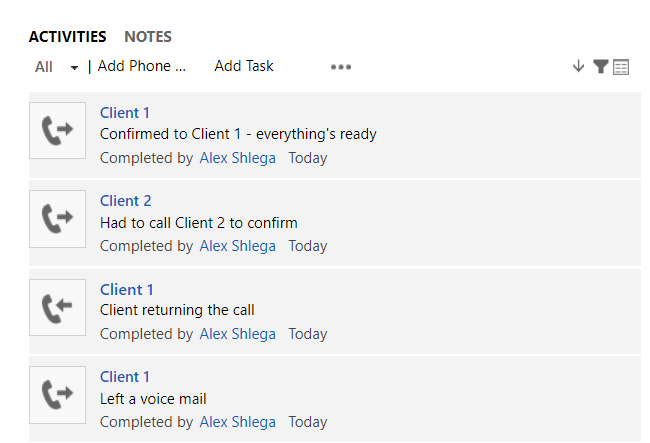Open the Client 1 link above 'Left a voice mail'
The image size is (650, 443).
coord(125,377)
